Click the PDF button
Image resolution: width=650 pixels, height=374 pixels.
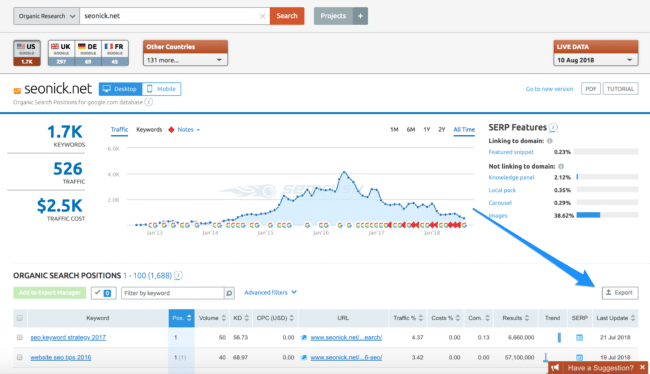[x=591, y=89]
